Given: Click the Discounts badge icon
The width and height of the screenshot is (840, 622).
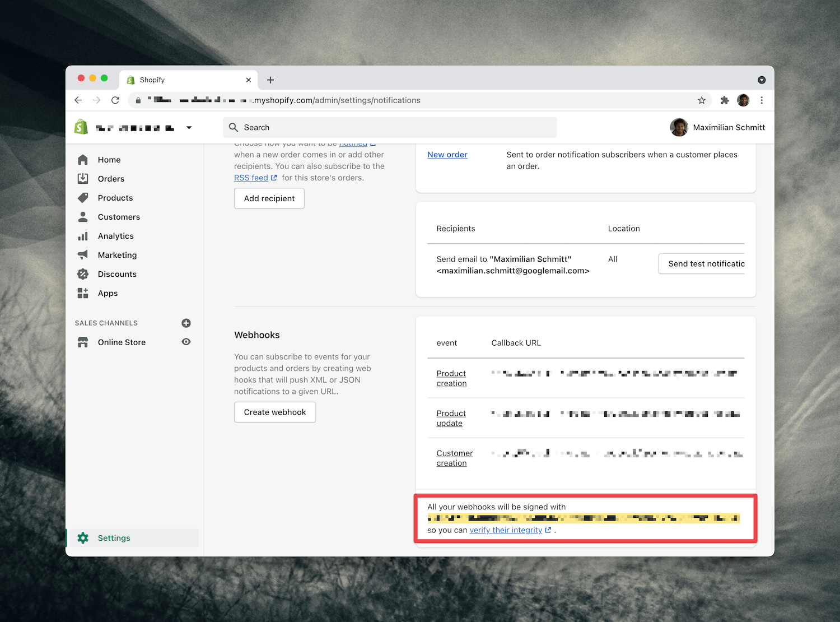Looking at the screenshot, I should [83, 274].
